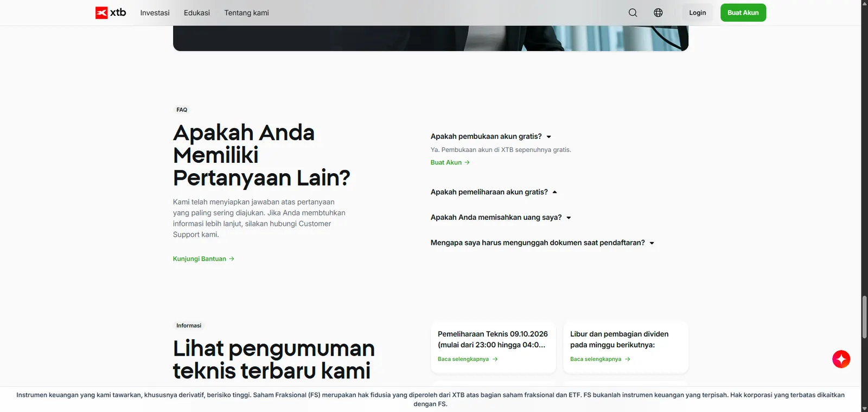Click the Informasi tag label
This screenshot has width=868, height=412.
[x=189, y=326]
